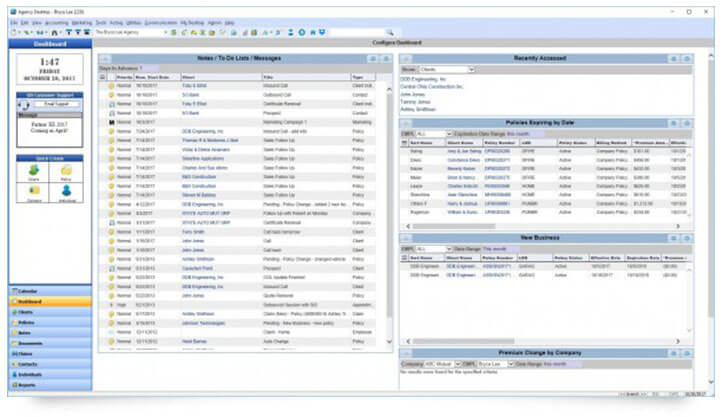
Task: Click rightmost header icon of Policies Expiring panel
Action: coord(687,123)
